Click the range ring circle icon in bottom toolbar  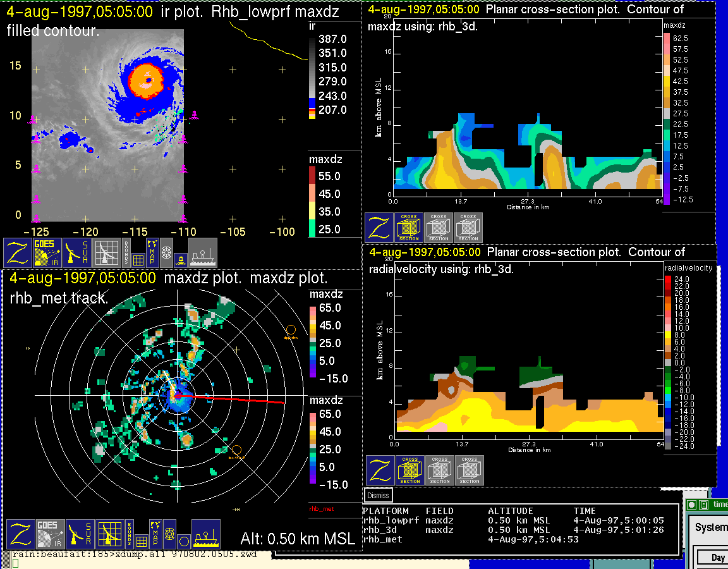pyautogui.click(x=183, y=541)
